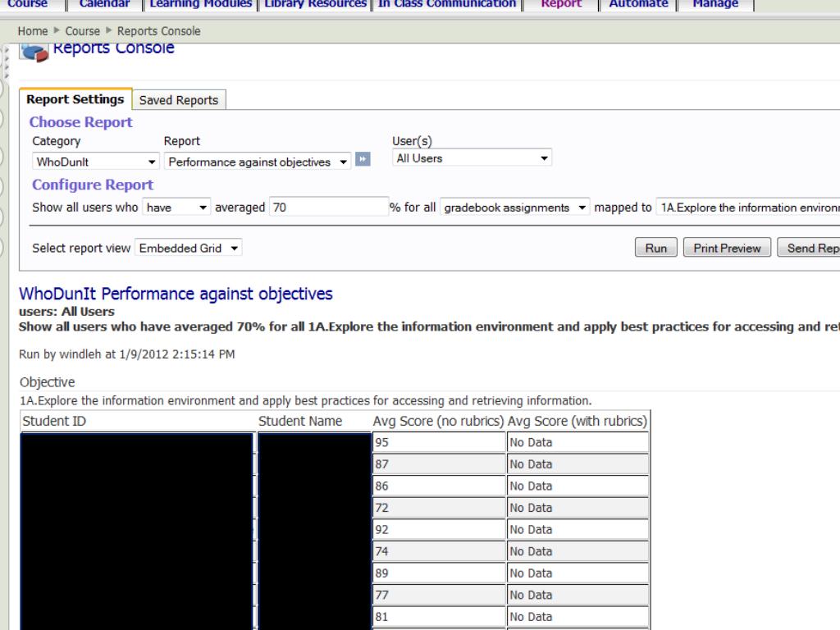This screenshot has height=630, width=840.
Task: Click the score cell showing 74
Action: click(x=439, y=551)
